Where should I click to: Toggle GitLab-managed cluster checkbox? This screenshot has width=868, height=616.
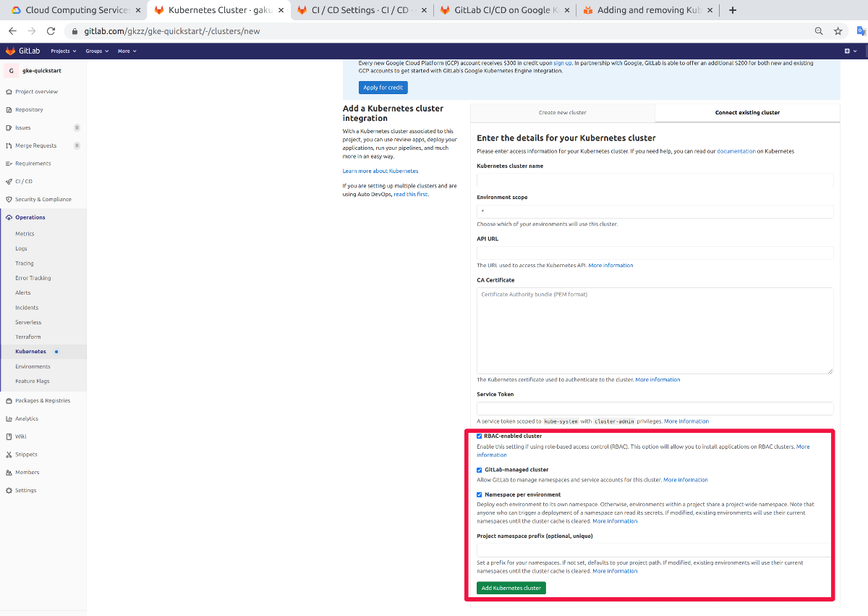480,470
